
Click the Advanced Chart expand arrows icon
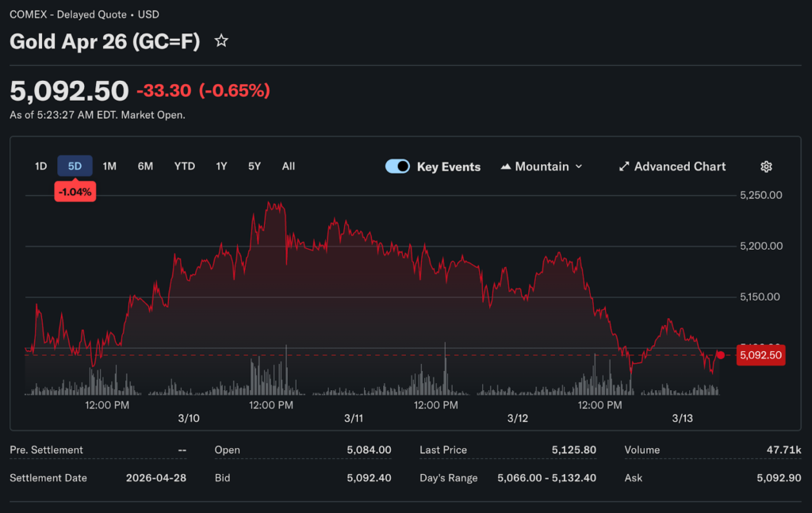[624, 167]
